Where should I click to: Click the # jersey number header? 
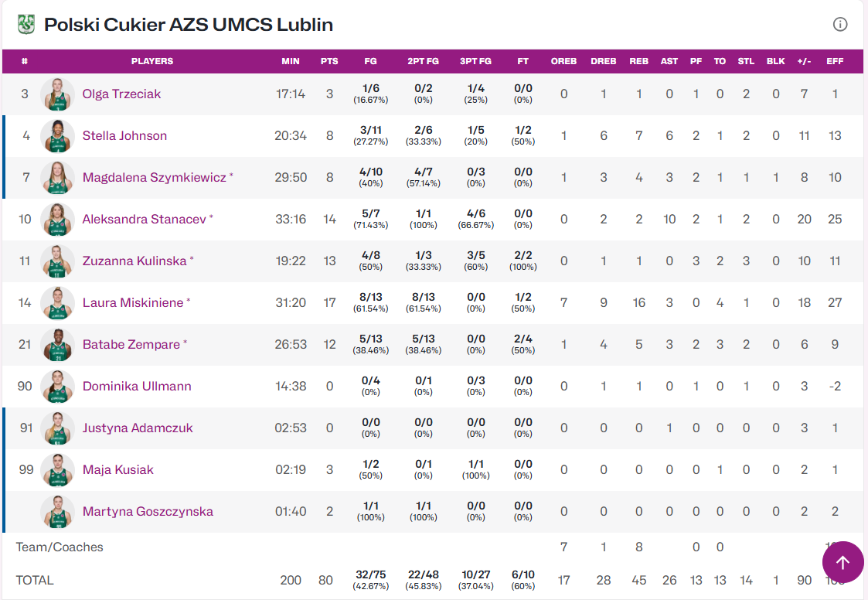point(25,61)
